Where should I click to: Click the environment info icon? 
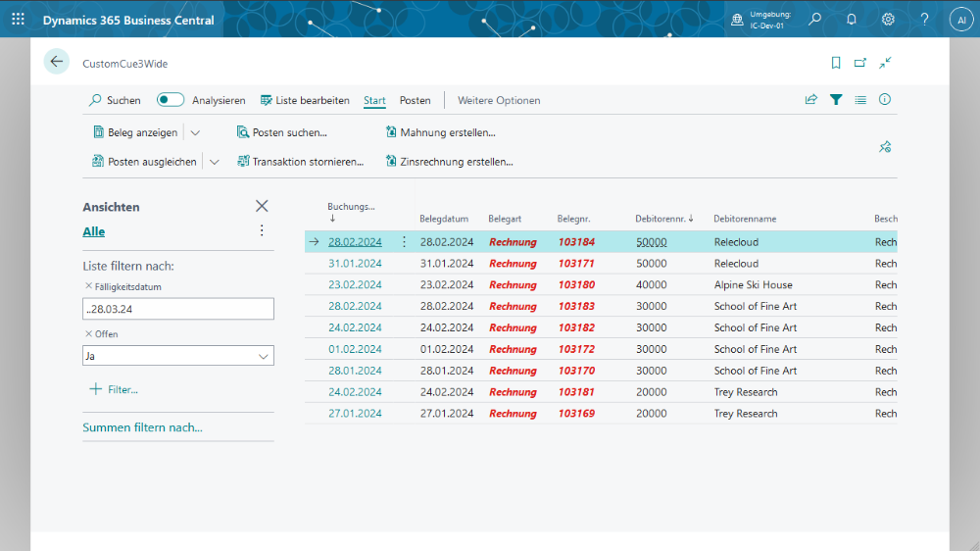pyautogui.click(x=737, y=20)
